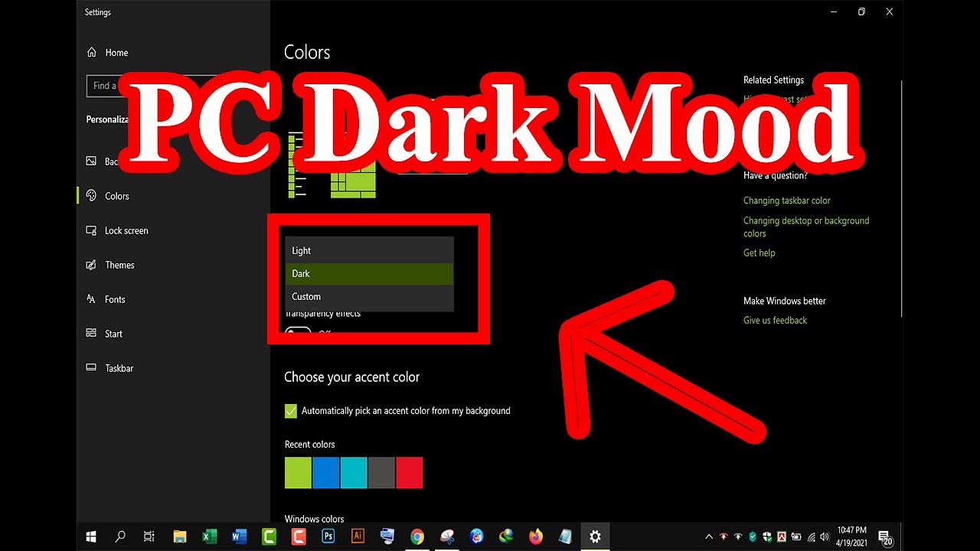Select the red recent color swatch
The width and height of the screenshot is (980, 551).
click(409, 473)
